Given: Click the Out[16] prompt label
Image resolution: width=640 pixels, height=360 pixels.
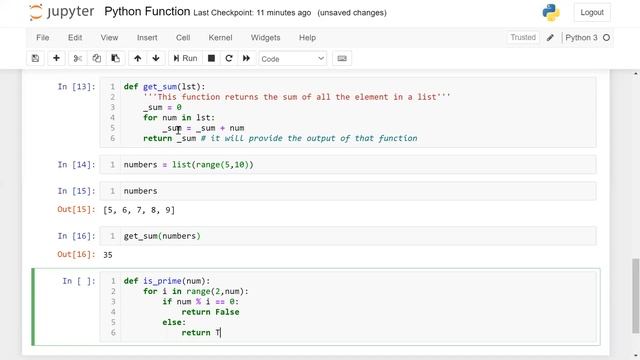Looking at the screenshot, I should tap(76, 254).
